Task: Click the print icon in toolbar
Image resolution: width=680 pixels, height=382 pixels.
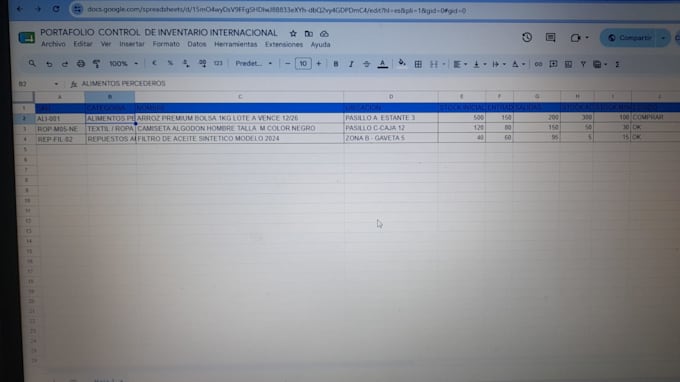Action: coord(81,64)
